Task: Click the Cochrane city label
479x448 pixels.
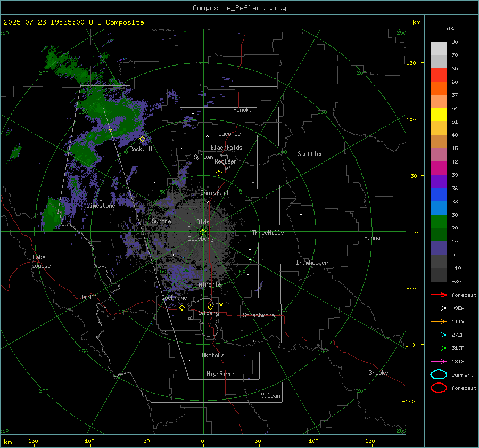Action: coord(174,298)
